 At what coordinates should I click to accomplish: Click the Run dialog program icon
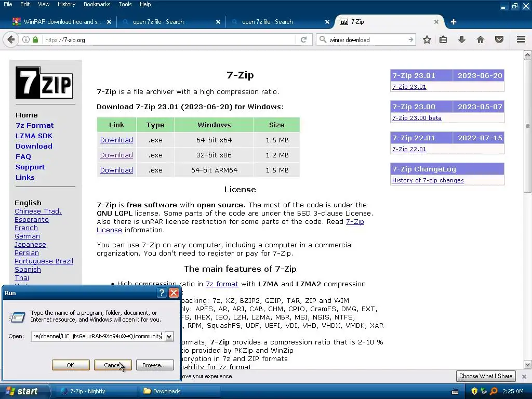17,317
